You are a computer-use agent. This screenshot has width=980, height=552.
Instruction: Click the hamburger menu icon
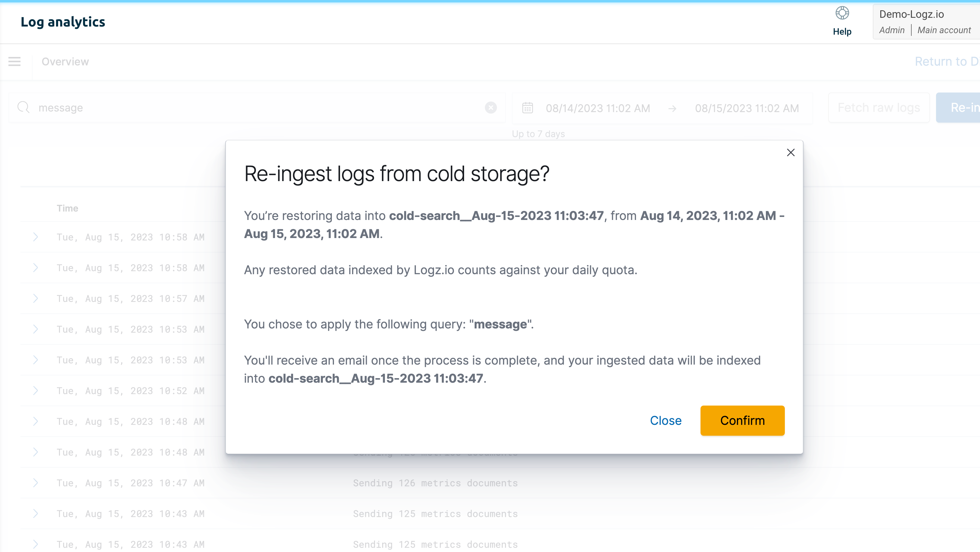pos(15,61)
